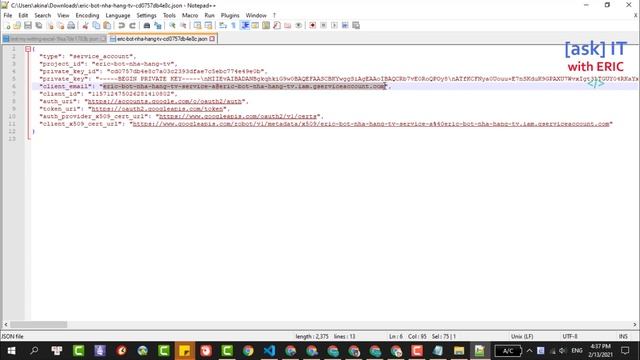Screen dimensions: 640x360
Task: Click the UTF-8 encoding status field
Action: 570,336
